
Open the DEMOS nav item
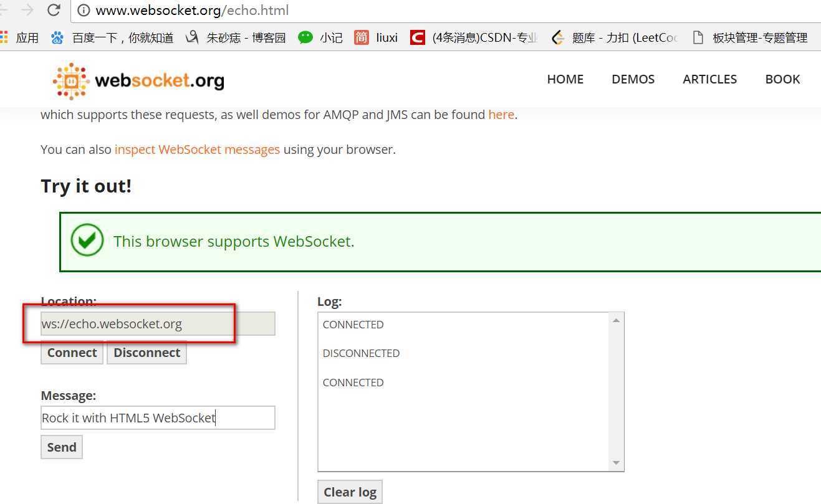coord(633,79)
